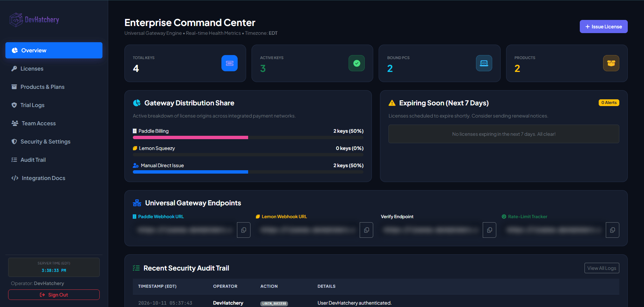Image resolution: width=644 pixels, height=307 pixels.
Task: Click the Bound PCs laptop icon
Action: tap(484, 63)
